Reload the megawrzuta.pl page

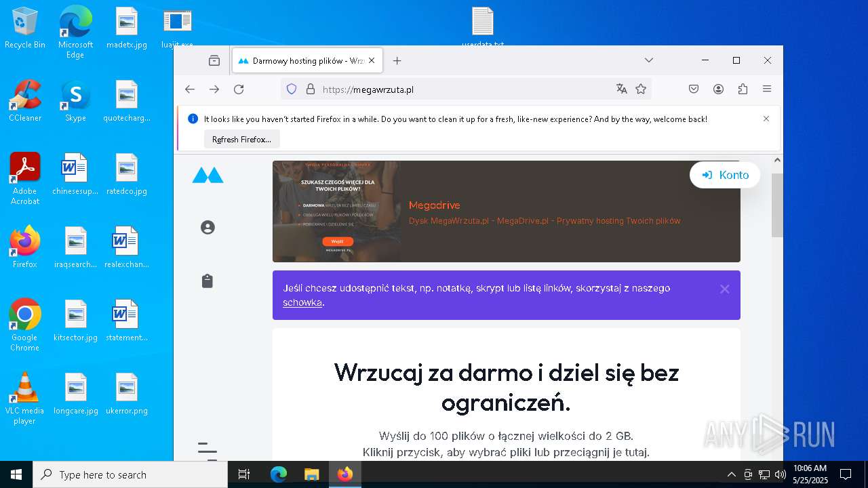click(239, 89)
